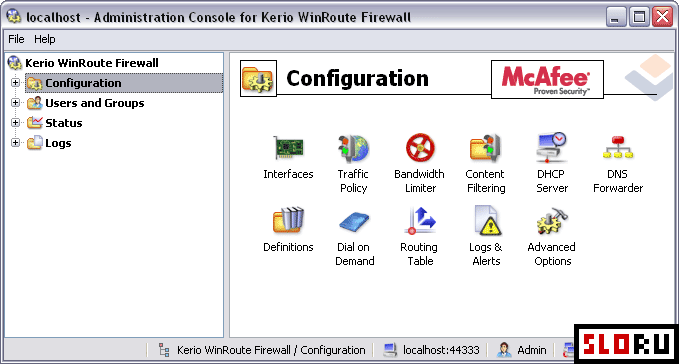Select Logs in the tree

58,143
